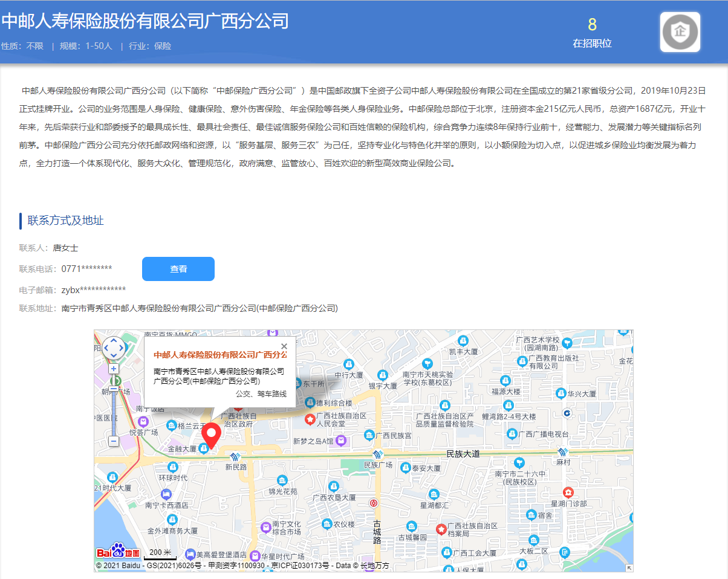Click the 金融大厦 building icon

204,448
